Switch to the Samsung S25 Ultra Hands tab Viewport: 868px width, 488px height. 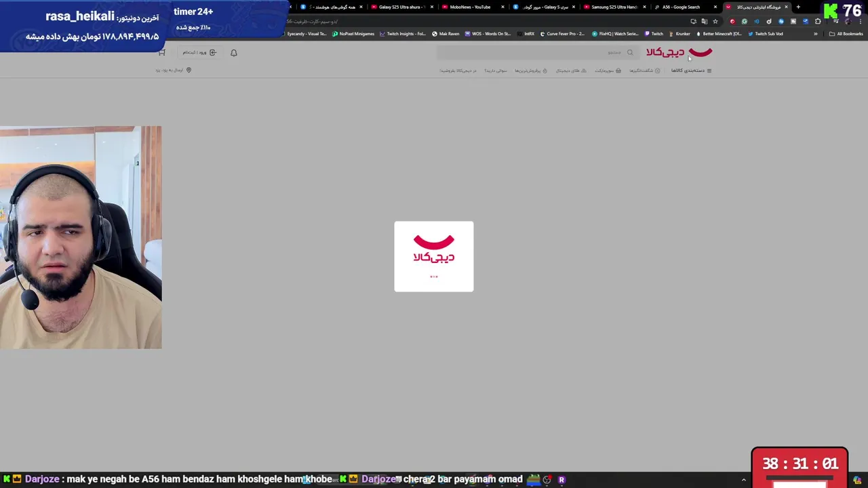tap(614, 7)
